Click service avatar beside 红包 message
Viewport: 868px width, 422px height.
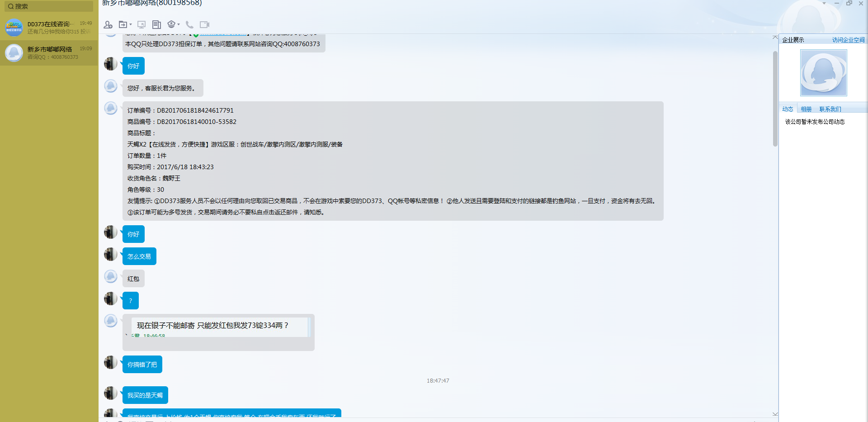coord(111,276)
